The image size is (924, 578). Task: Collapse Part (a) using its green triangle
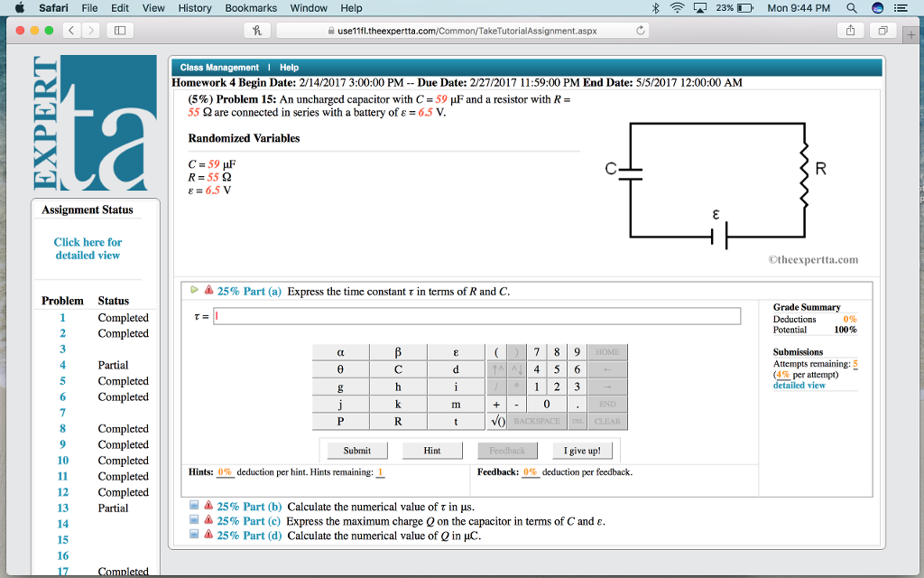pos(194,290)
